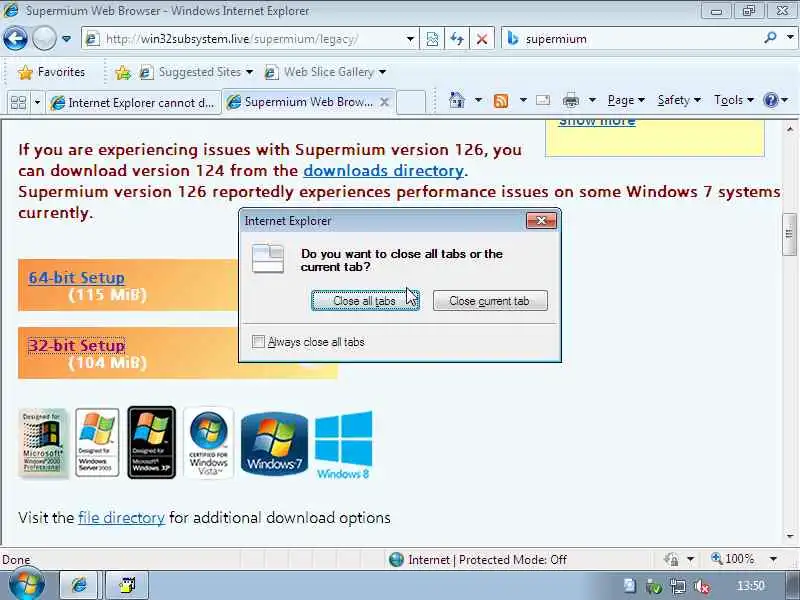Screen dimensions: 800x600
Task: Click the Home toolbar icon
Action: 457,100
